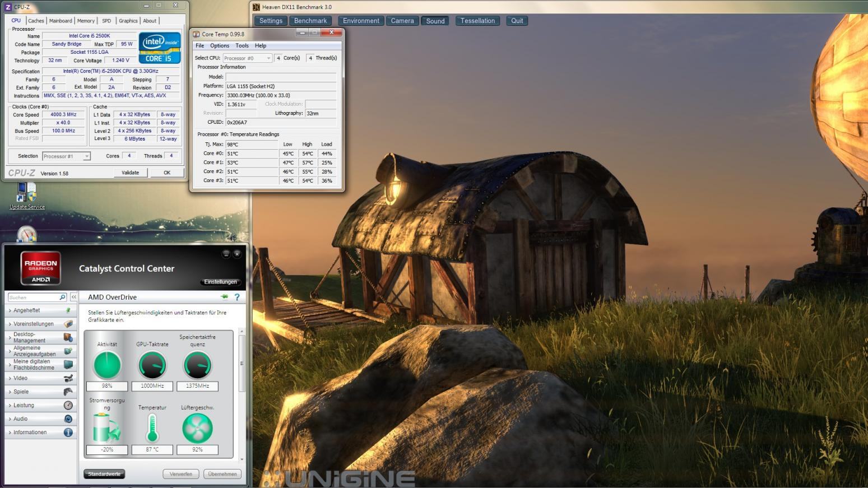Open Settings in Heaven Benchmark

click(271, 21)
